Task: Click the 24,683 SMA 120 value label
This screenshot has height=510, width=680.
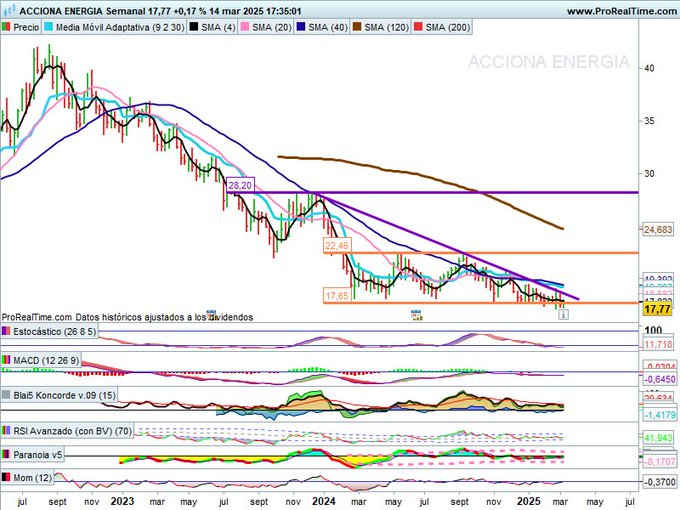Action: pyautogui.click(x=658, y=229)
